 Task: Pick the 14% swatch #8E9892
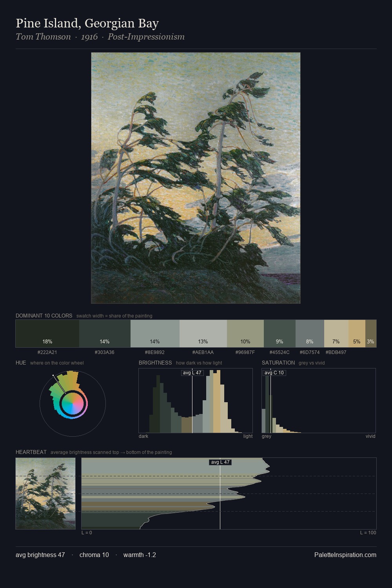tap(155, 334)
